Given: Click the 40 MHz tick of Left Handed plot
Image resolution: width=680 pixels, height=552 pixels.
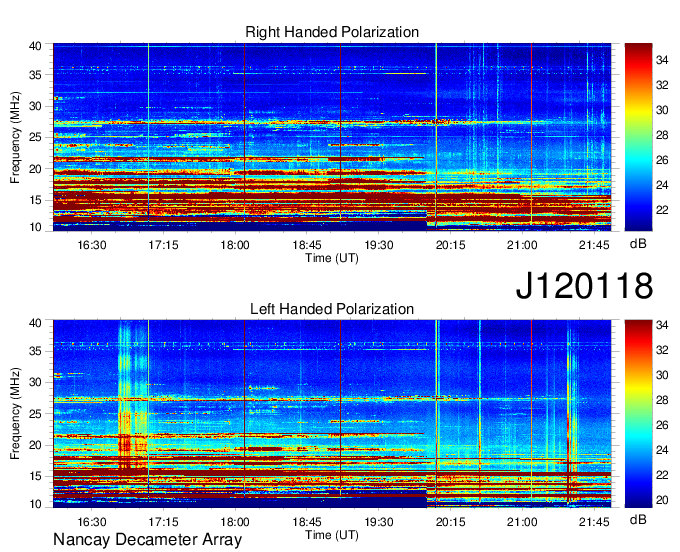Looking at the screenshot, I should click(35, 323).
